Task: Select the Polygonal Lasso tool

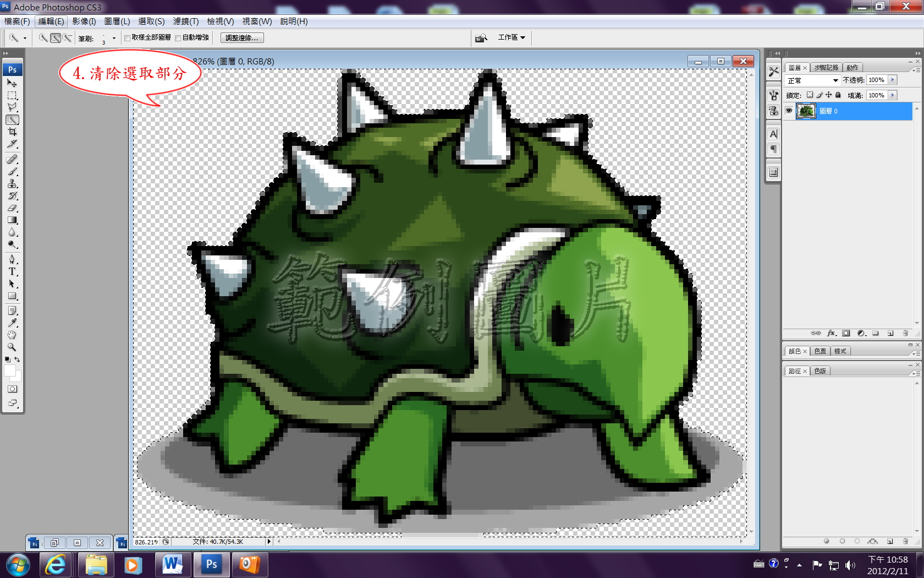Action: [12, 107]
